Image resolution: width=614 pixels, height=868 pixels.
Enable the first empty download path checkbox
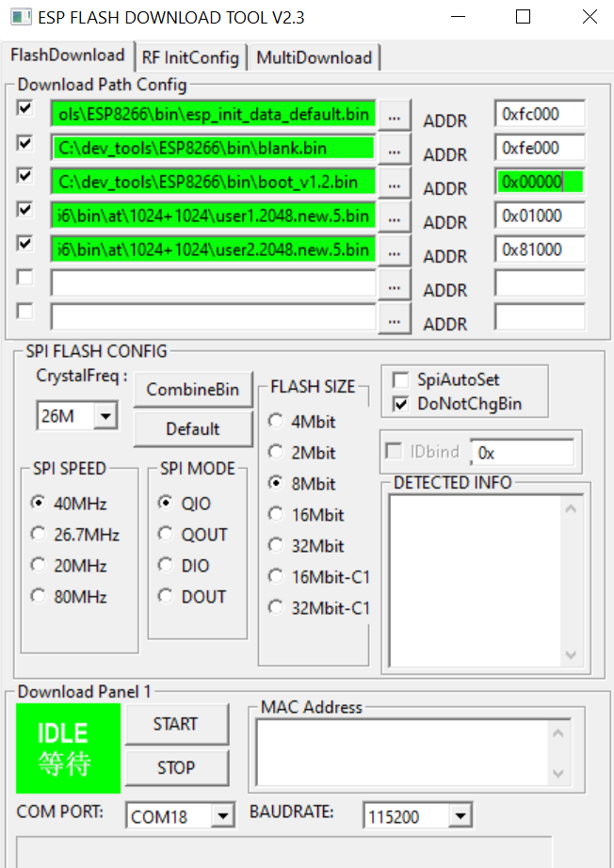click(24, 277)
